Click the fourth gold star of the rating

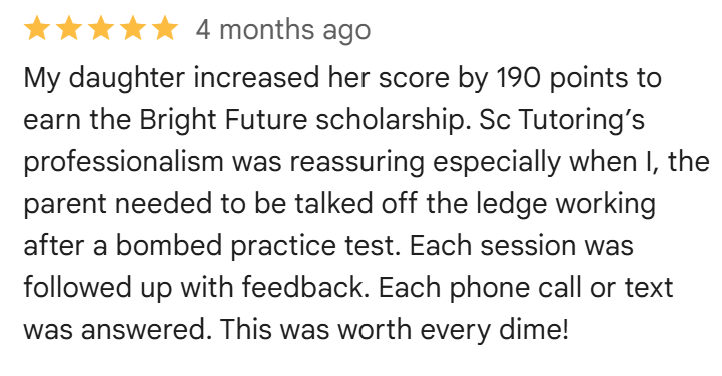(133, 29)
